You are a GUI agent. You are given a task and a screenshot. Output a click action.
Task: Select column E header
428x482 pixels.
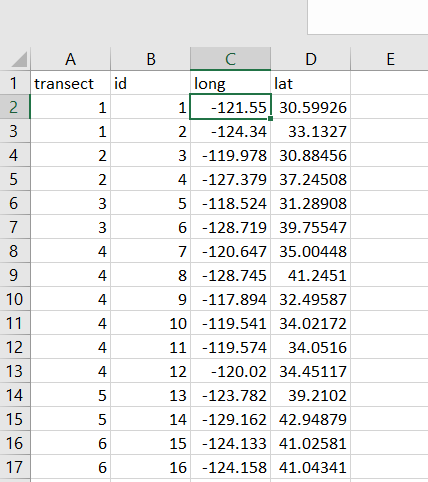tap(390, 59)
